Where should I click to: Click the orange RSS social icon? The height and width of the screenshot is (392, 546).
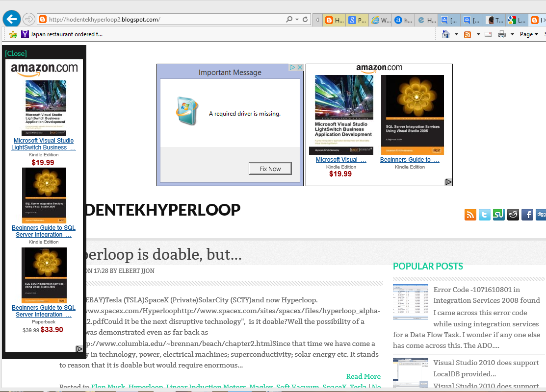pyautogui.click(x=470, y=215)
